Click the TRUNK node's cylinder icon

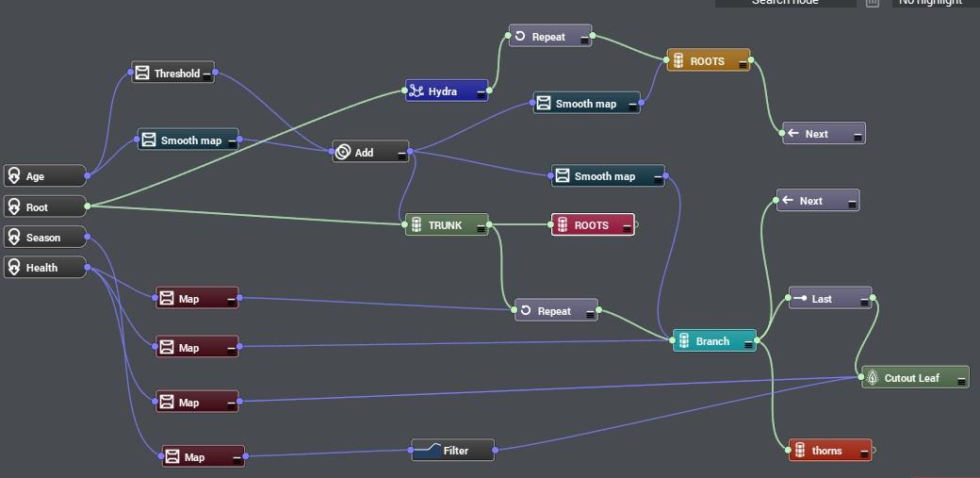416,225
